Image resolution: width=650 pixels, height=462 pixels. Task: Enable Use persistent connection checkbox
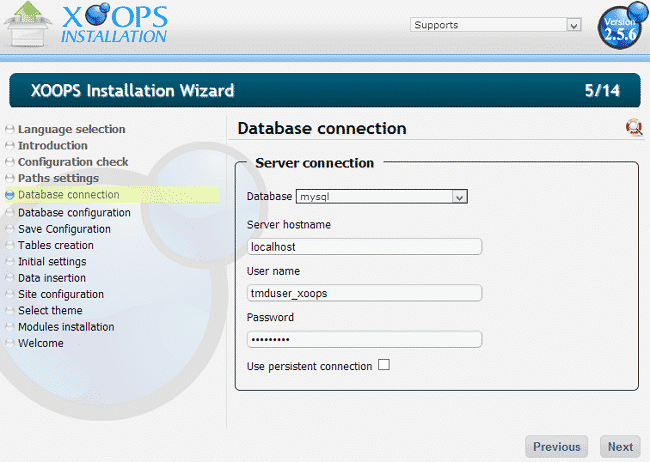click(x=384, y=365)
